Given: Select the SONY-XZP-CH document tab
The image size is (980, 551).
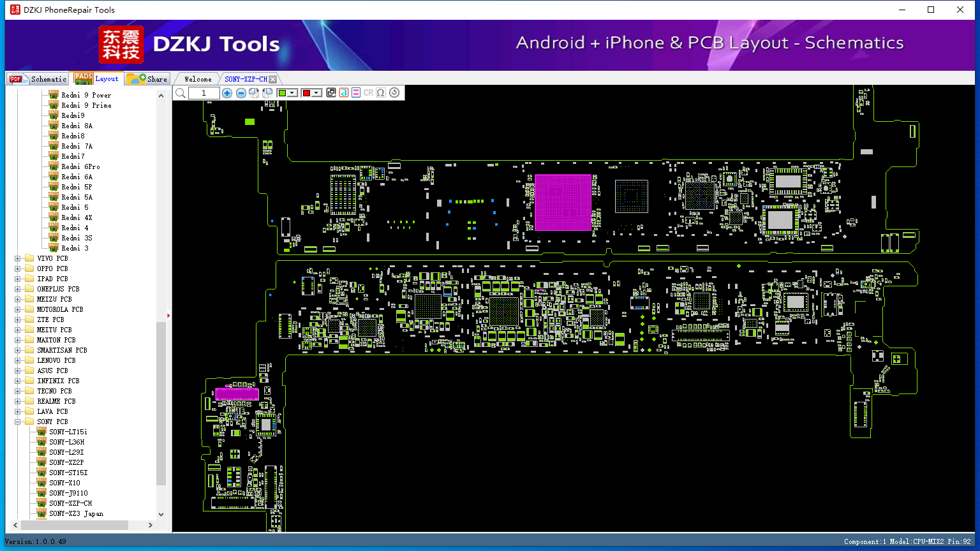Looking at the screenshot, I should 246,79.
